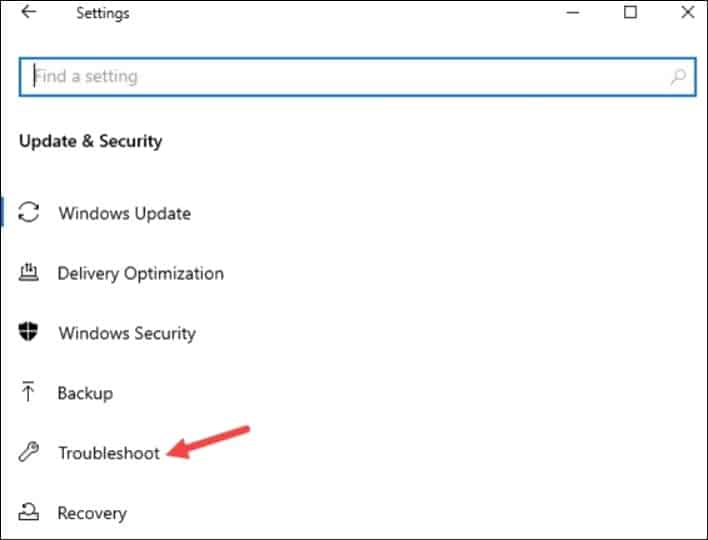Focus the Find a setting field

coord(357,77)
